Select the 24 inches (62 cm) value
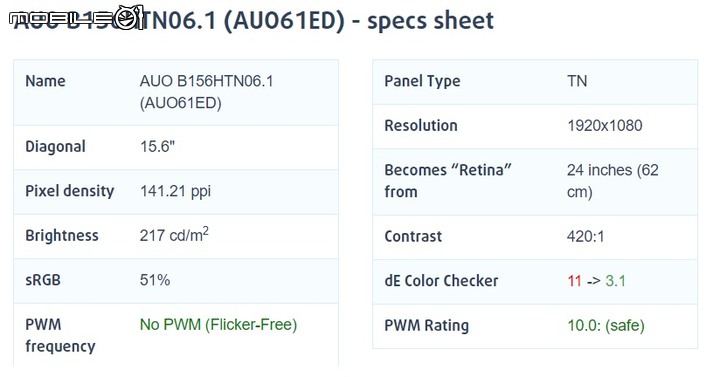The height and width of the screenshot is (377, 720). click(x=613, y=180)
